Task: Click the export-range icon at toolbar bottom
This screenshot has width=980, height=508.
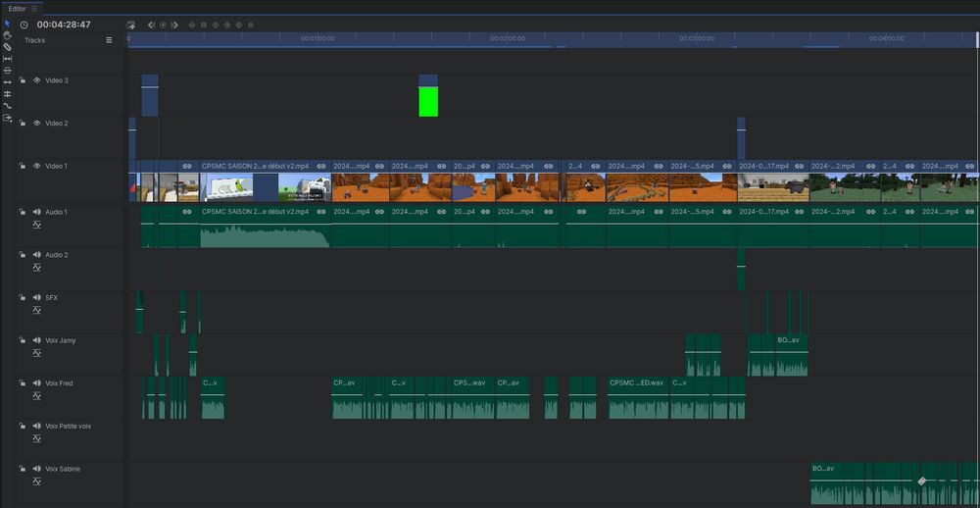Action: [8, 118]
